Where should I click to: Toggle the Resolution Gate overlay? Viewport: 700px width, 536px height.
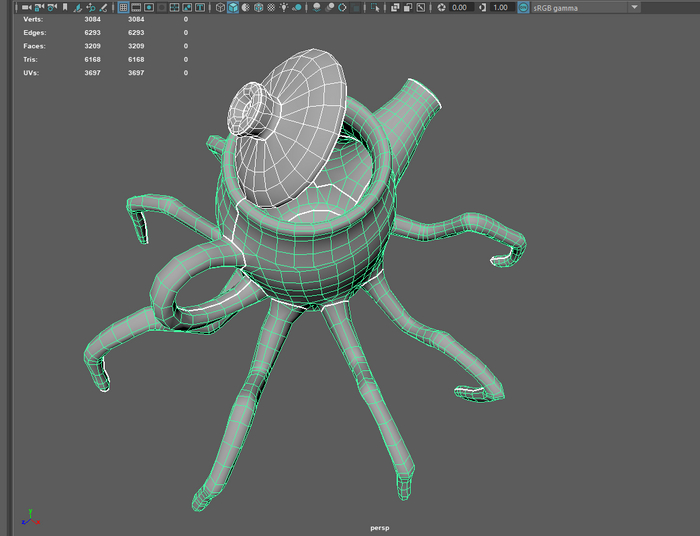(x=149, y=7)
